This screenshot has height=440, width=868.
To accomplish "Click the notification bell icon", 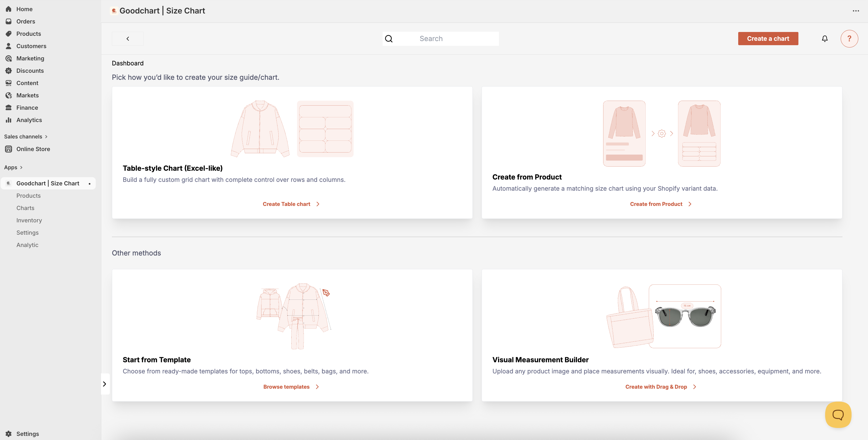I will 825,39.
